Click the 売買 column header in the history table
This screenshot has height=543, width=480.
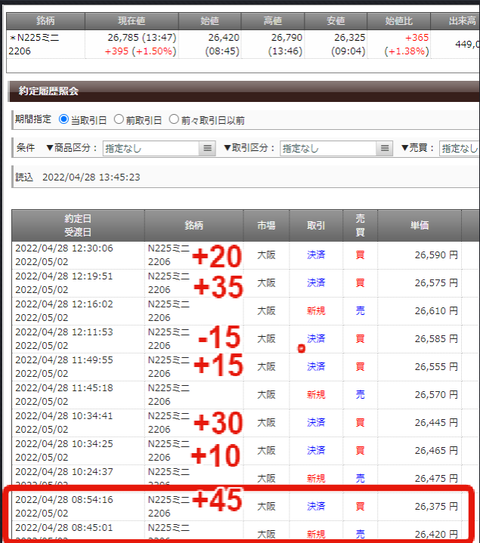pyautogui.click(x=360, y=225)
